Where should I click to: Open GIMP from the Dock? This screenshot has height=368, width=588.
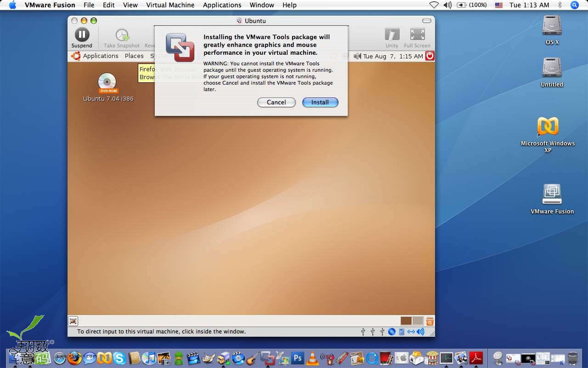(x=209, y=358)
